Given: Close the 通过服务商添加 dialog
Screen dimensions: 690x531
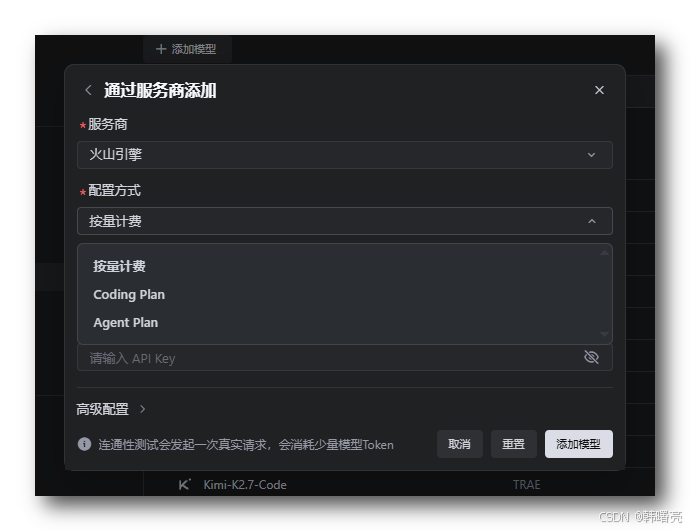Looking at the screenshot, I should 599,90.
